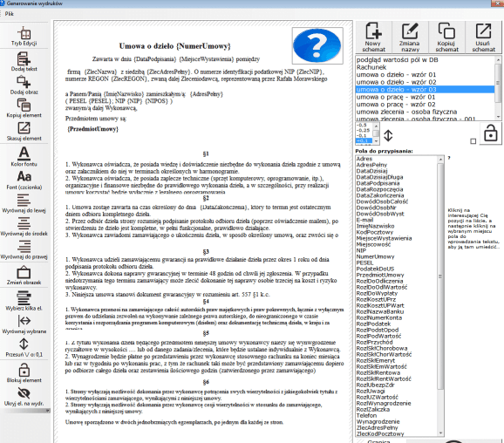The width and height of the screenshot is (504, 443).
Task: Expand the left toolbar with bottom arrow
Action: click(x=48, y=411)
